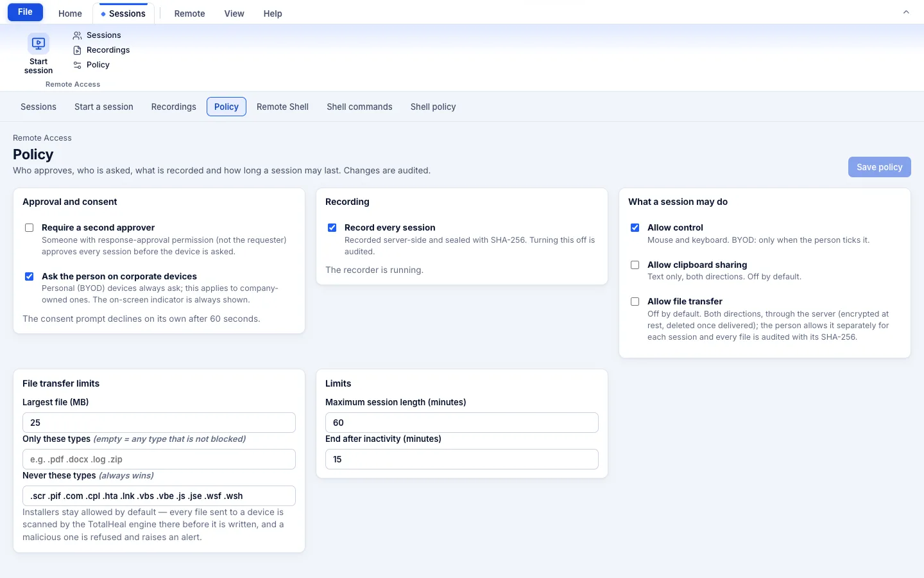The height and width of the screenshot is (578, 924).
Task: Open the Shell commands sub-tab
Action: pyautogui.click(x=359, y=107)
